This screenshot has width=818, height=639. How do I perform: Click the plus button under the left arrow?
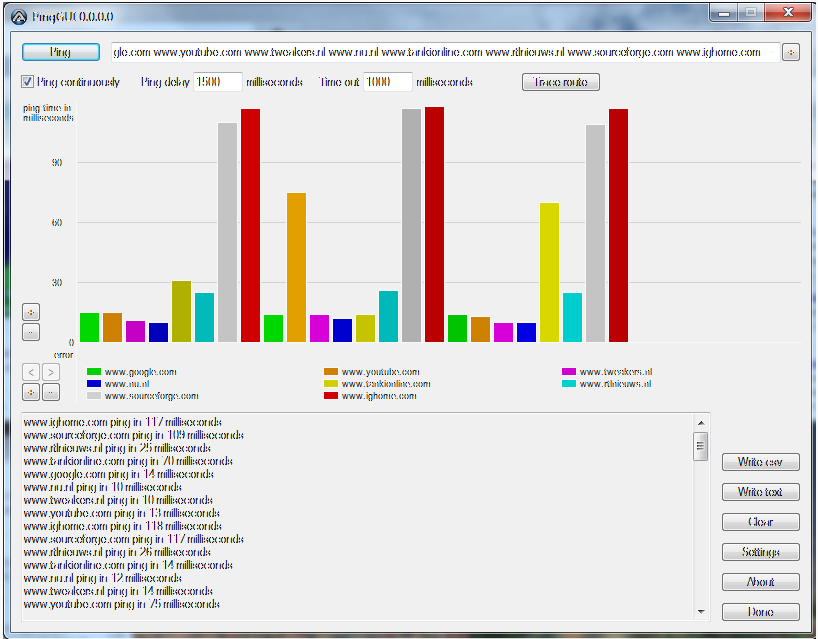pos(31,392)
